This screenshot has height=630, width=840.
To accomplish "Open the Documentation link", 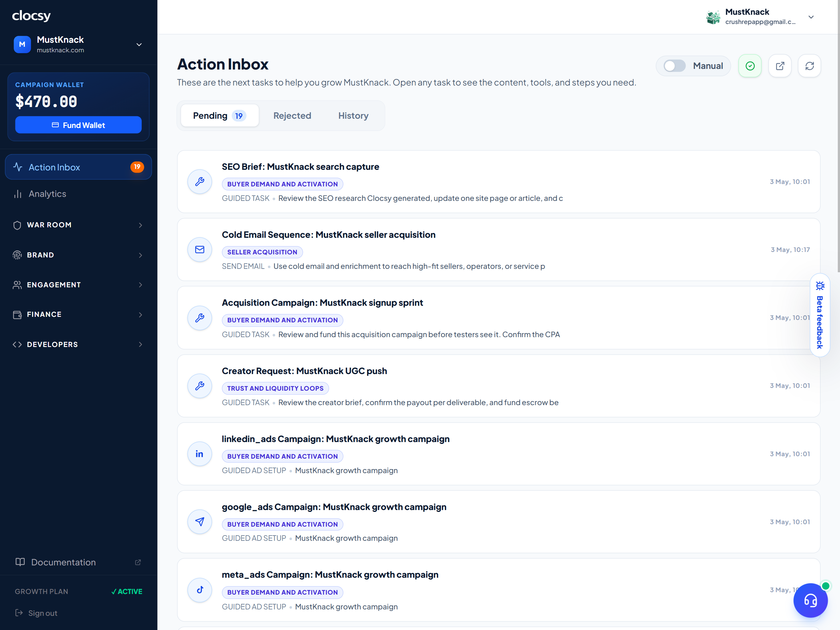I will pyautogui.click(x=78, y=562).
